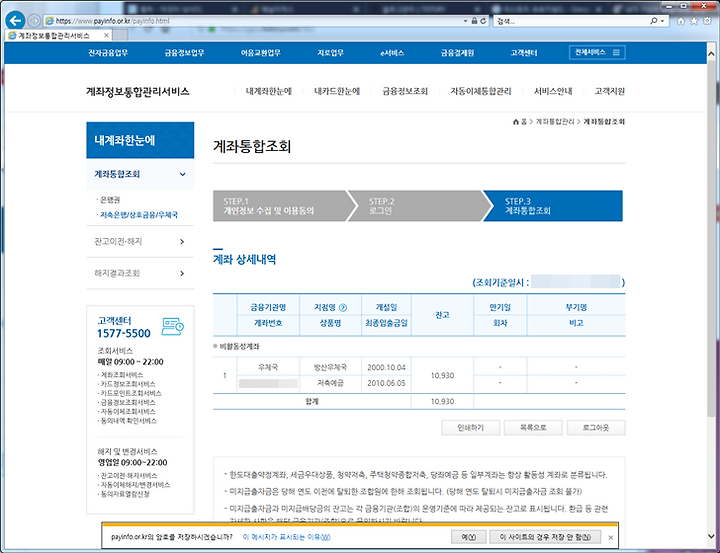
Task: Click the '이 사이트의 경우 저장 안 함' button
Action: click(546, 537)
